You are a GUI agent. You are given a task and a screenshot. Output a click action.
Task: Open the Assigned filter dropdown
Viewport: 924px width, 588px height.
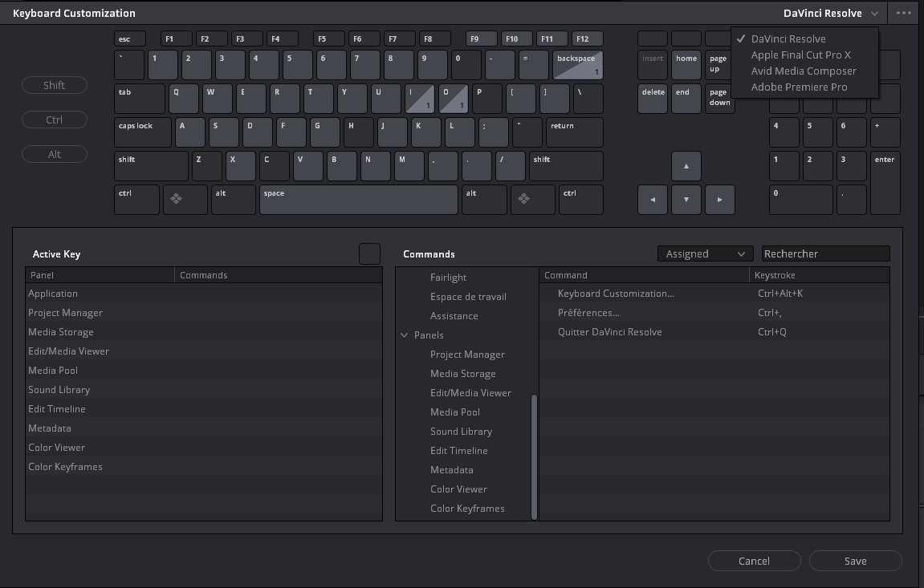click(705, 253)
